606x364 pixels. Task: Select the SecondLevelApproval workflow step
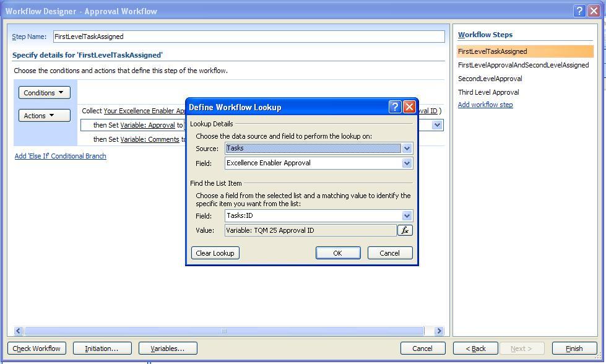(x=490, y=79)
